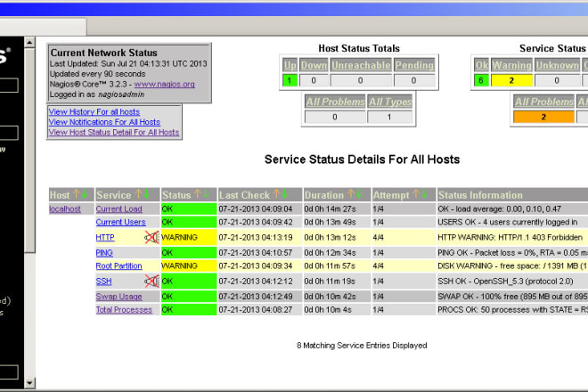
Task: Click OK status cell on PING row
Action: [189, 253]
